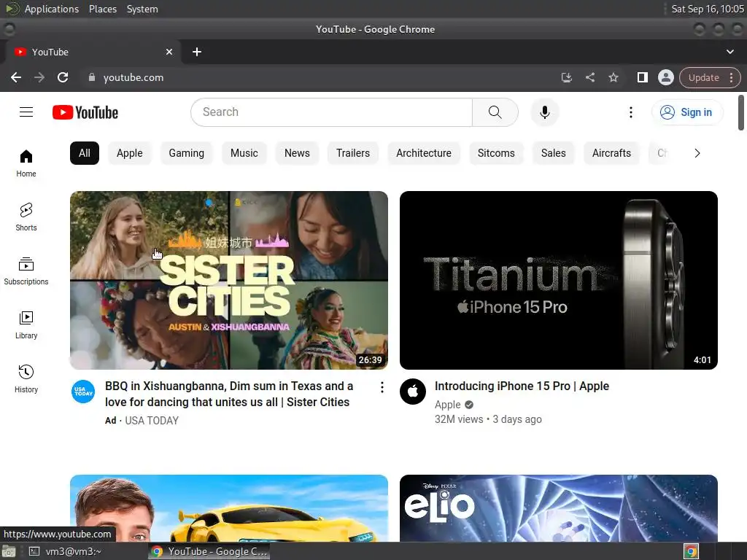
Task: Open a new browser tab
Action: (197, 52)
